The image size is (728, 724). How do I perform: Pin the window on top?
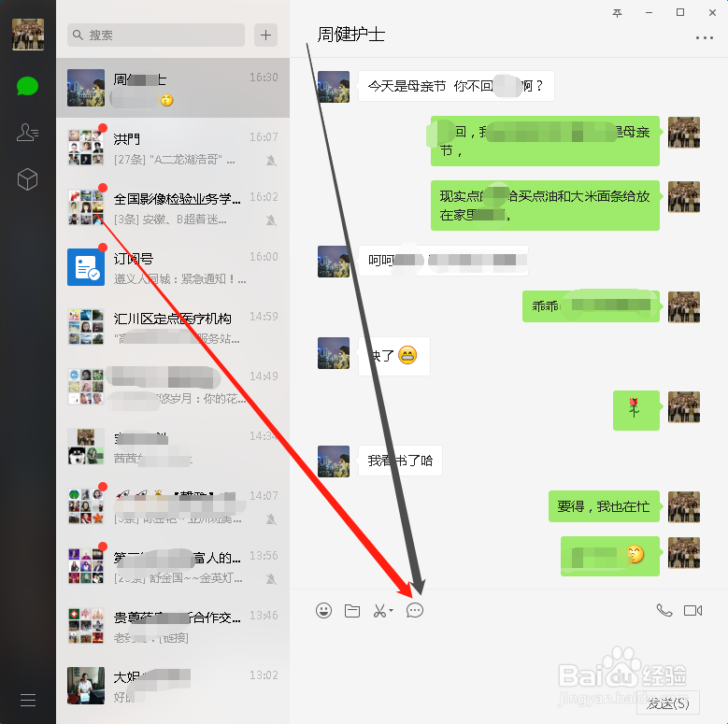pyautogui.click(x=617, y=13)
